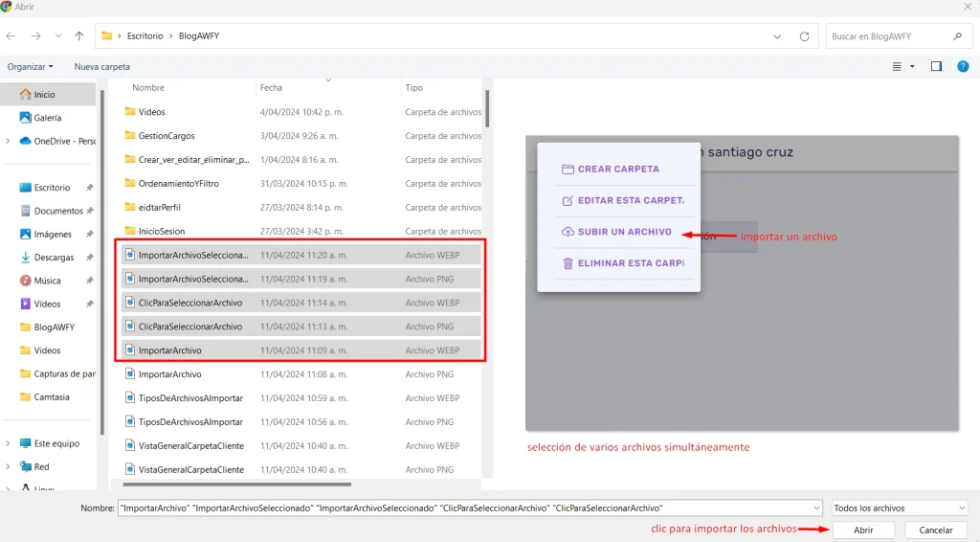Screen dimensions: 980x542
Task: Click Abrir to import the files
Action: tap(863, 531)
